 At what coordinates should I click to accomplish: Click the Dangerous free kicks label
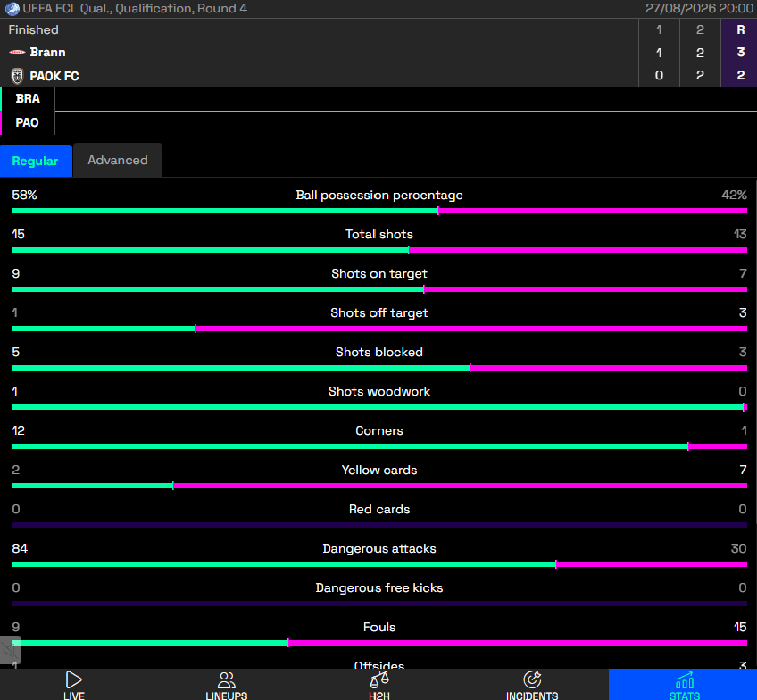point(379,588)
